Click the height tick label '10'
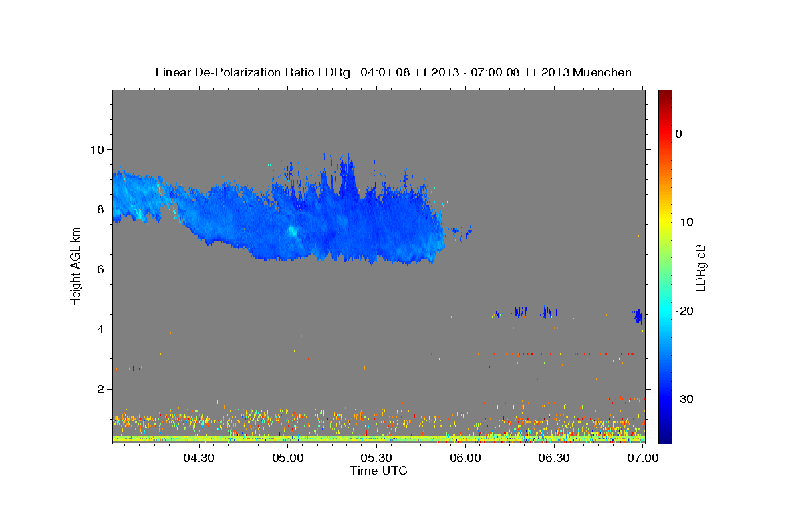 click(99, 149)
